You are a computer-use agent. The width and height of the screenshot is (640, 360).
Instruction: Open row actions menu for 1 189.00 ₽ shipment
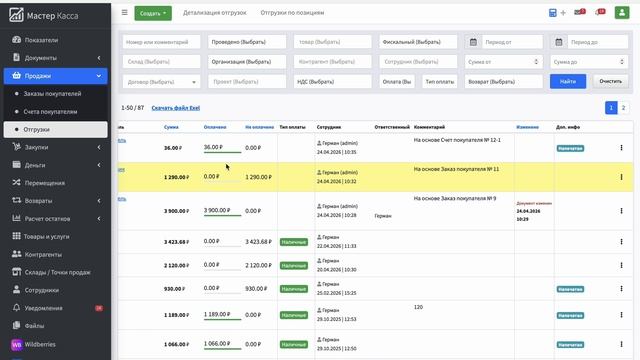click(x=621, y=315)
